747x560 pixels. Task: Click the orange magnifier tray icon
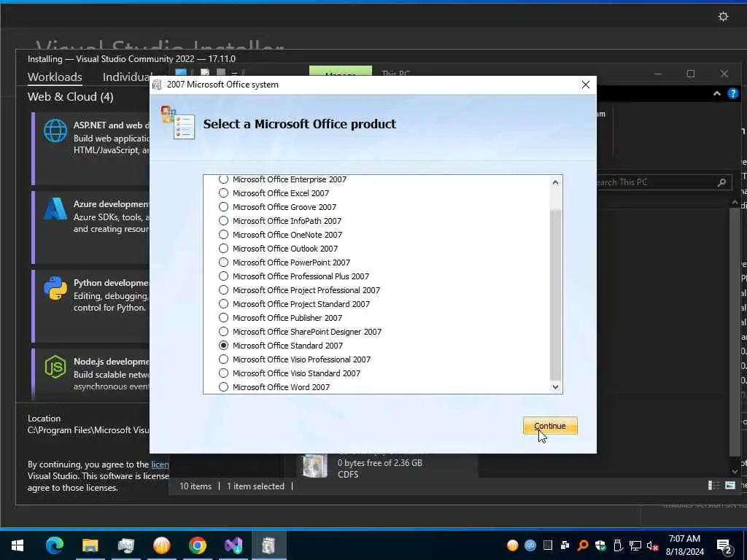pos(583,545)
